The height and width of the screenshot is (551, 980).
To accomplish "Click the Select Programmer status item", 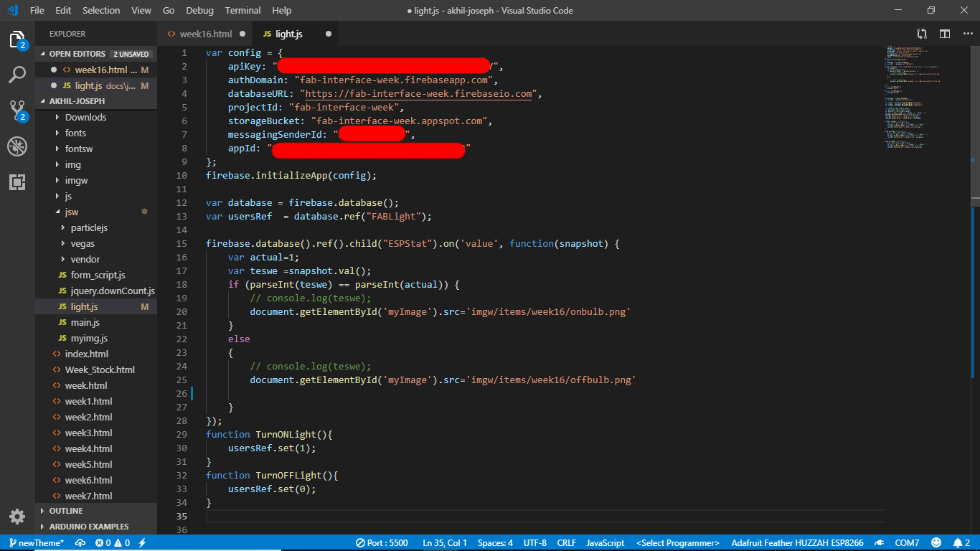I will click(677, 543).
